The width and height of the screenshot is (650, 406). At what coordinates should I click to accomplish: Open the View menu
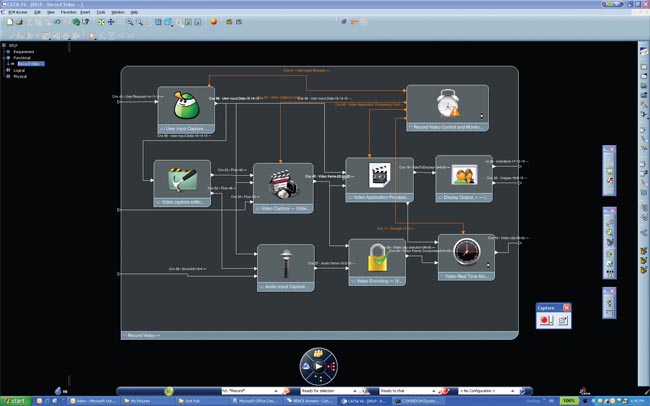coord(51,12)
